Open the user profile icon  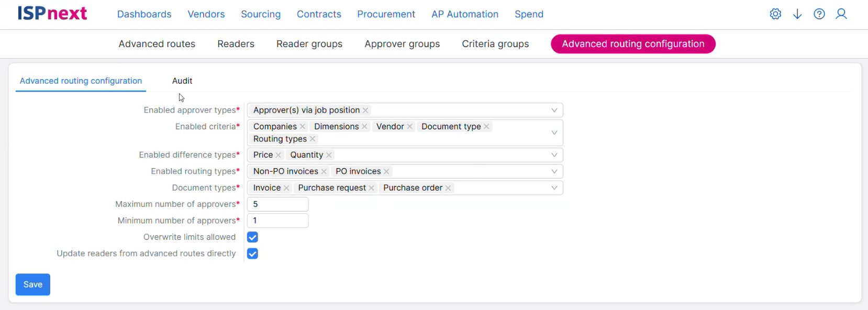(841, 14)
